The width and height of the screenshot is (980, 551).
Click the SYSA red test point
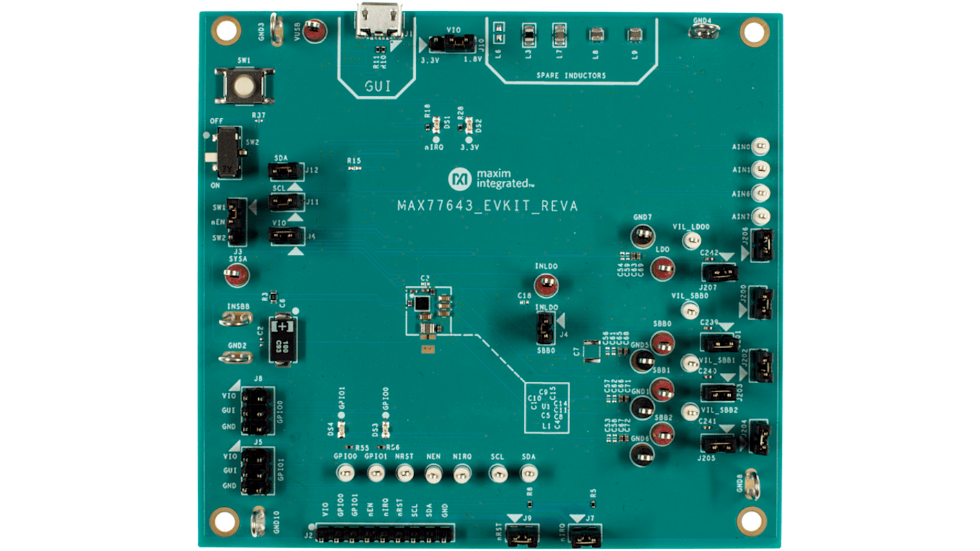(236, 276)
